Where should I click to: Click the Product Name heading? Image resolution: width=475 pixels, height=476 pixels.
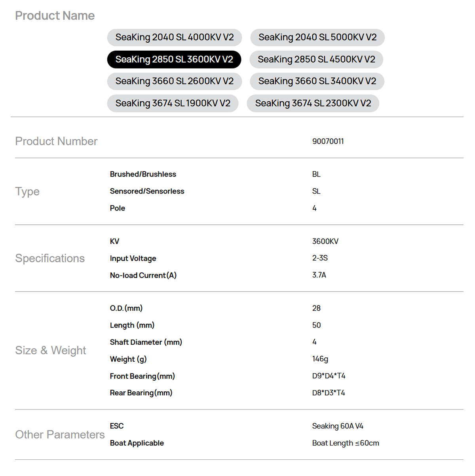click(55, 16)
